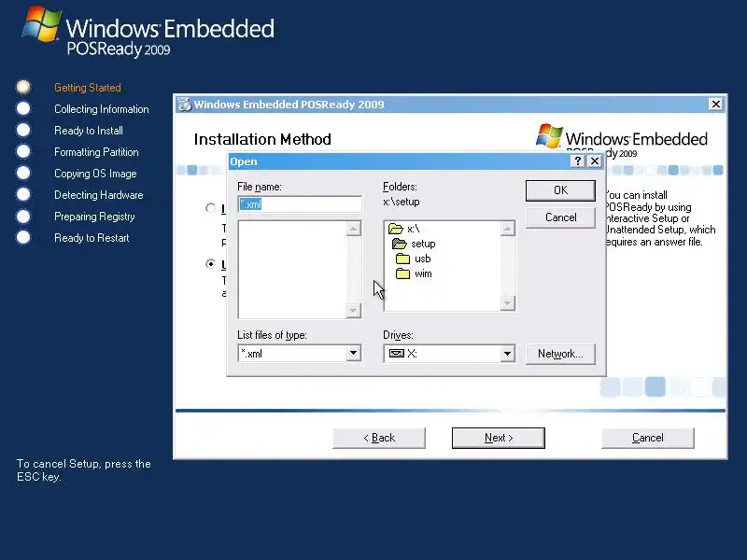747x560 pixels.
Task: Cancel the POSReady setup wizard
Action: tap(647, 438)
